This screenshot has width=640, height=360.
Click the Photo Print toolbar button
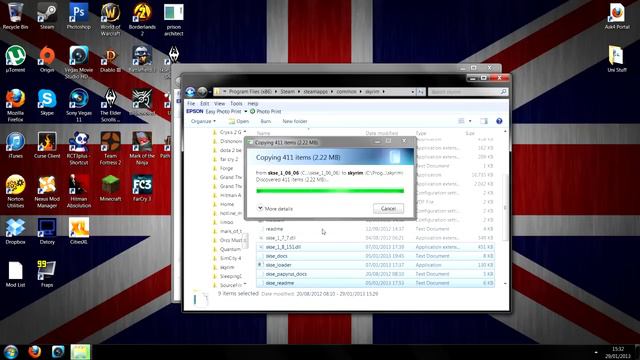[265, 111]
